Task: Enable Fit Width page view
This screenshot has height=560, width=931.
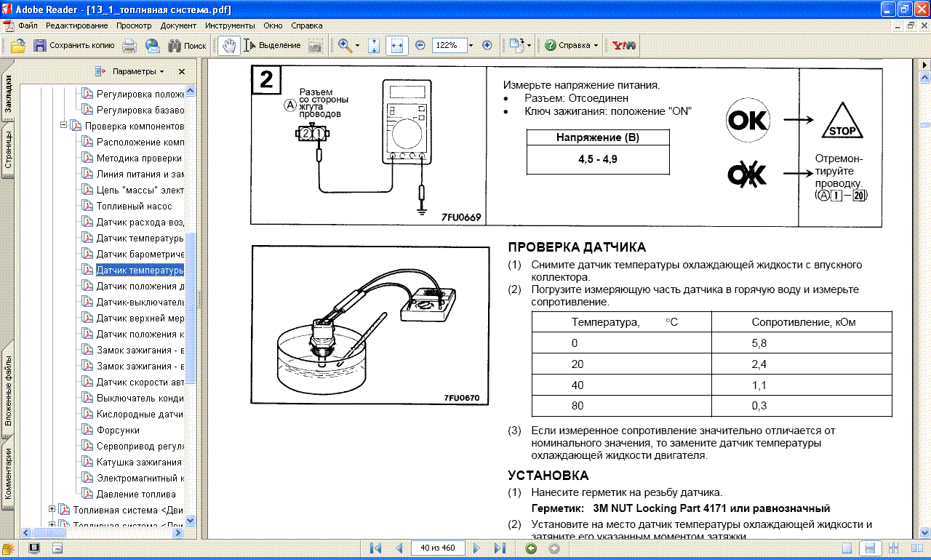Action: [396, 45]
